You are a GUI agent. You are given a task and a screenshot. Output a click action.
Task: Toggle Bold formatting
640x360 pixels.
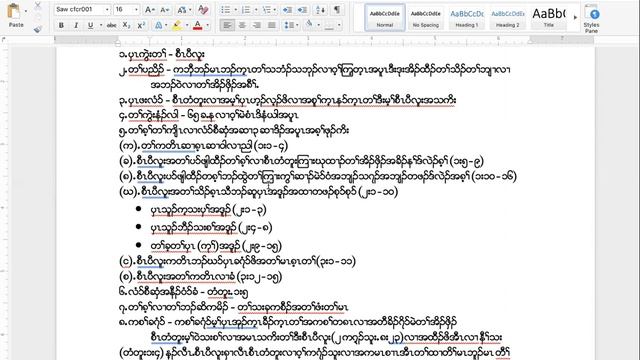(61, 25)
